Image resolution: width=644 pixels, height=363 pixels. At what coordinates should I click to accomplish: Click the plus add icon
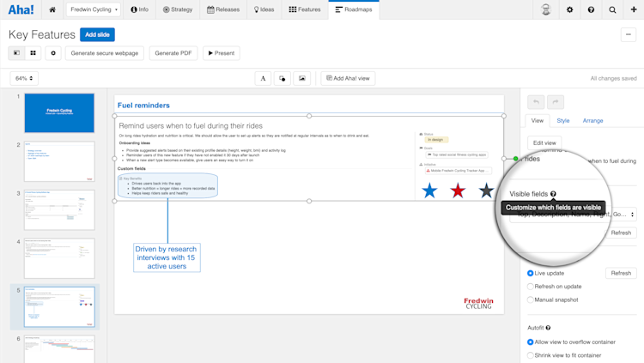coord(634,9)
